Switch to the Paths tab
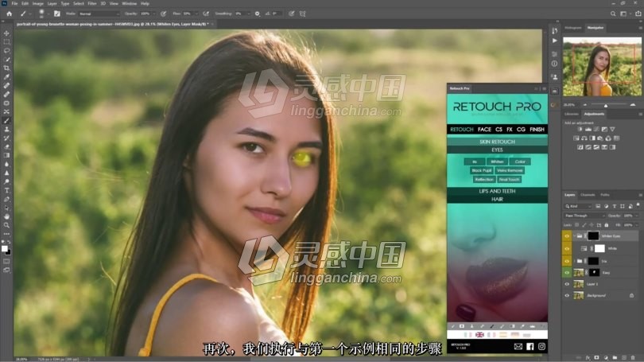 (x=605, y=195)
